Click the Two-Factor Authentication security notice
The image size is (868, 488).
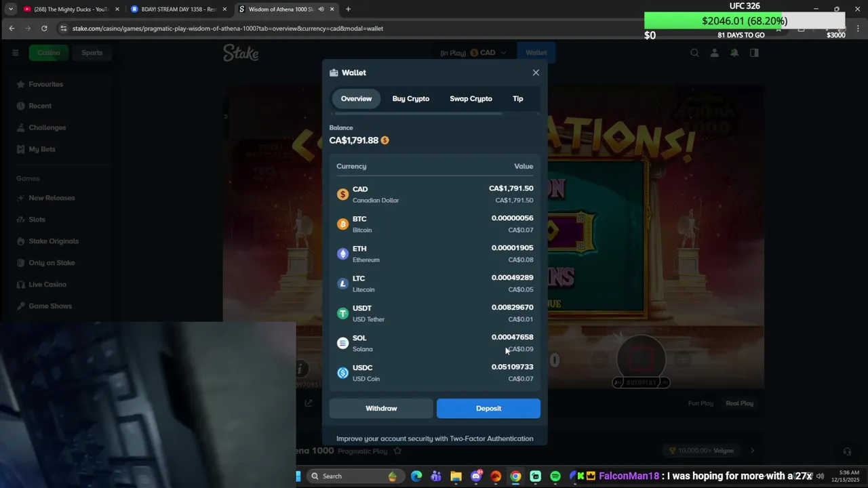click(x=435, y=439)
